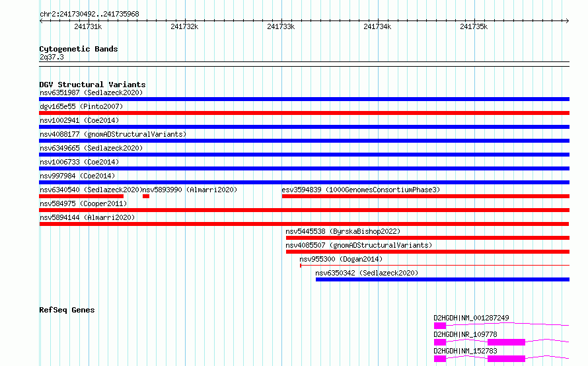Click the blue bar under nsv1006733
Screen dimensions: 588x366
pyautogui.click(x=304, y=168)
